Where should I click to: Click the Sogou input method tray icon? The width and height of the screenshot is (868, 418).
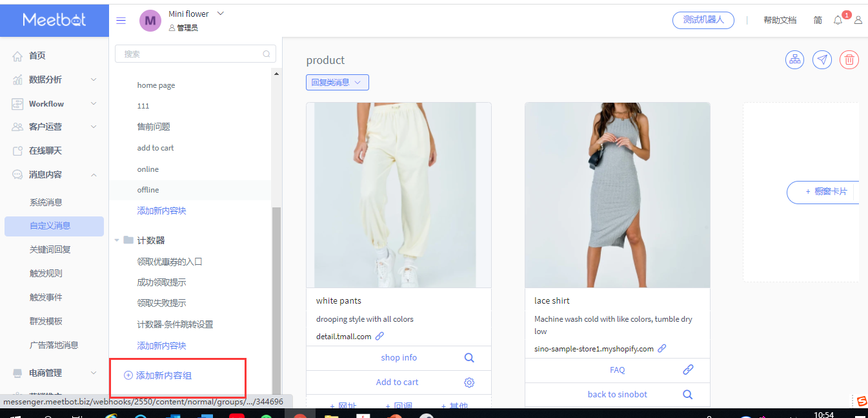(861, 401)
